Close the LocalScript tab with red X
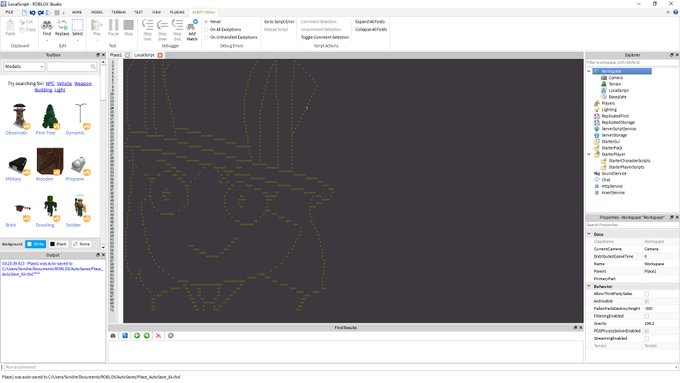Viewport: 680px width, 383px height. [160, 55]
